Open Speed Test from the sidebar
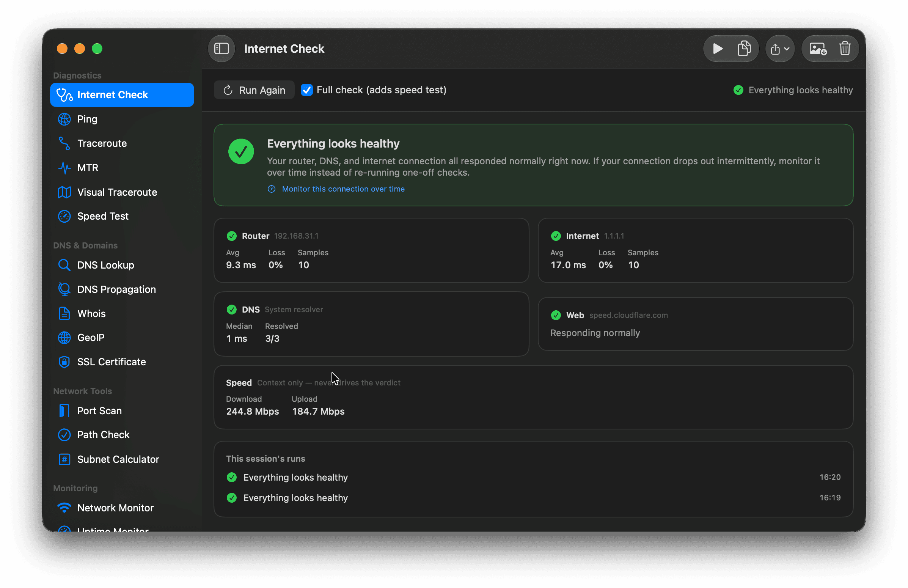Image resolution: width=908 pixels, height=588 pixels. tap(122, 216)
